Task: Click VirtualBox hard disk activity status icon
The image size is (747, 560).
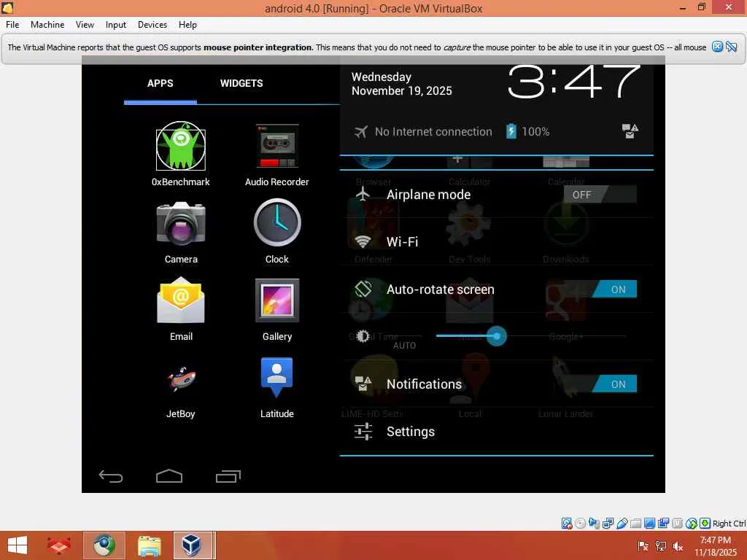Action: pyautogui.click(x=566, y=524)
